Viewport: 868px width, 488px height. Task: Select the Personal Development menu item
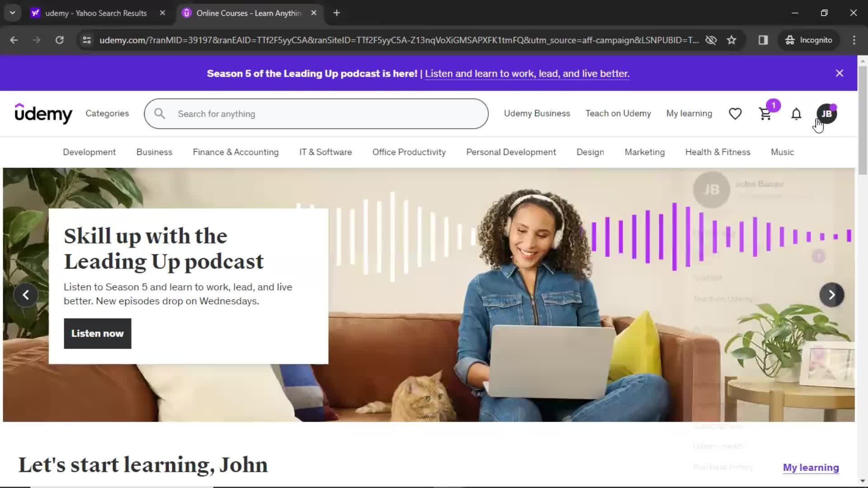[511, 152]
